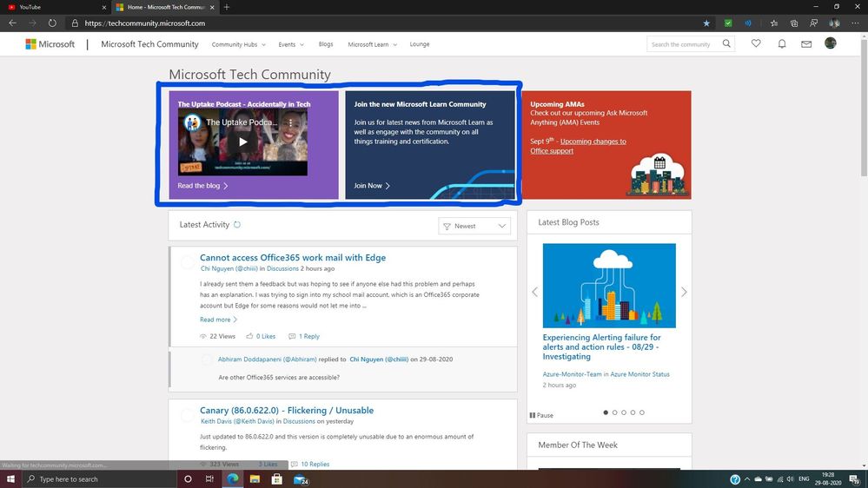
Task: Open the browser settings ellipsis menu
Action: click(x=855, y=23)
